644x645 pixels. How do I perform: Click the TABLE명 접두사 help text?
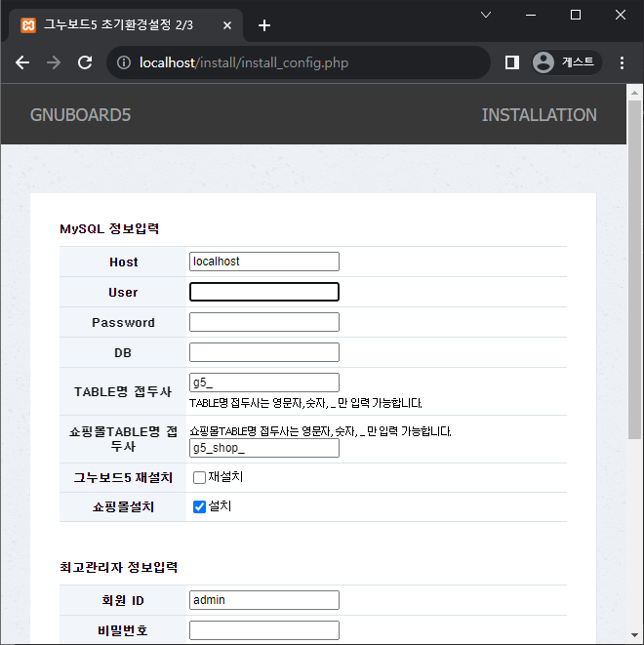(x=305, y=403)
